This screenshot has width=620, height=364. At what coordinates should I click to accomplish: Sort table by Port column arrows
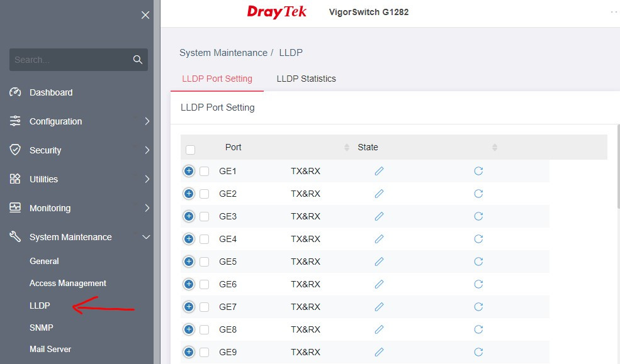click(347, 147)
